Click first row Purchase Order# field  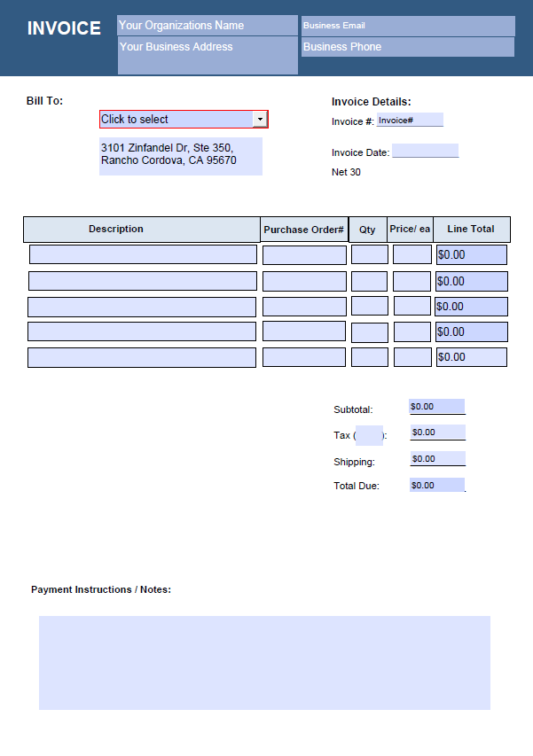point(304,255)
